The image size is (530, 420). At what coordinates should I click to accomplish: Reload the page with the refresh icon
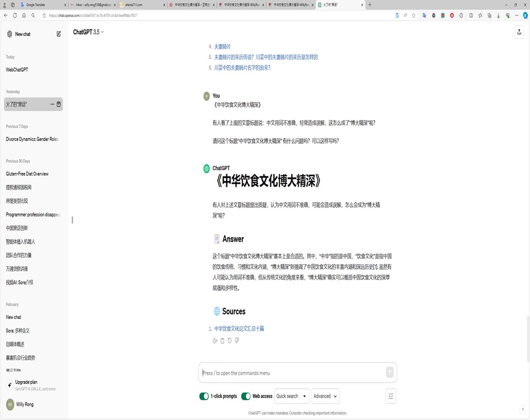pos(15,15)
